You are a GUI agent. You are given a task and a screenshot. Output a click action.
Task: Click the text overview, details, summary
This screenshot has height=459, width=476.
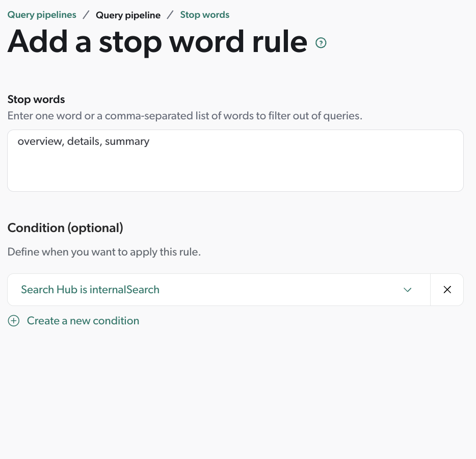pos(83,141)
